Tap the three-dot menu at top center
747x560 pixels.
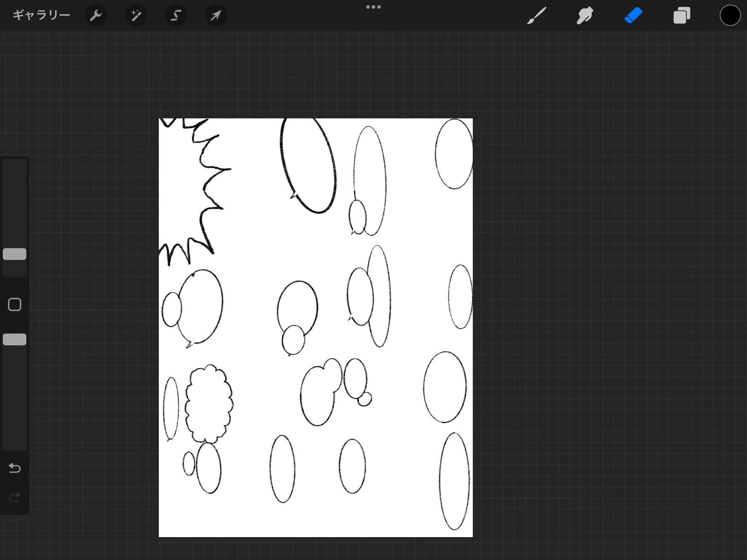coord(373,7)
